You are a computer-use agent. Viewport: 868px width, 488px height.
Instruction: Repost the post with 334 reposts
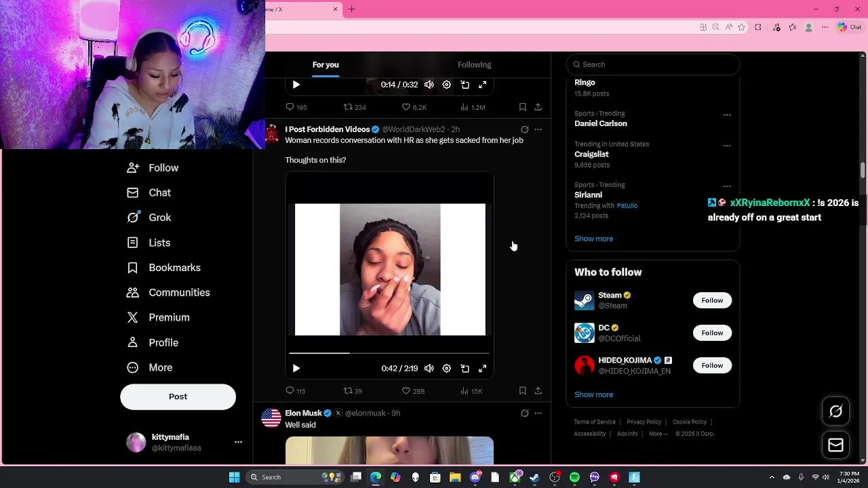point(355,107)
